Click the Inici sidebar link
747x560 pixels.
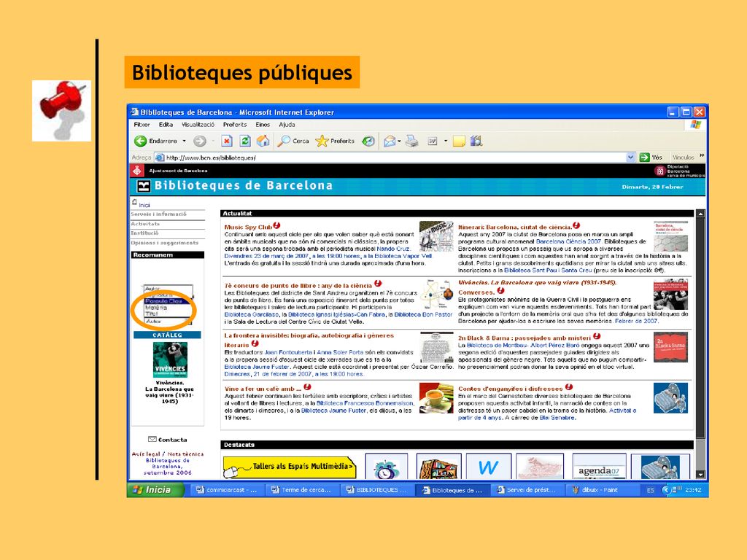[144, 205]
